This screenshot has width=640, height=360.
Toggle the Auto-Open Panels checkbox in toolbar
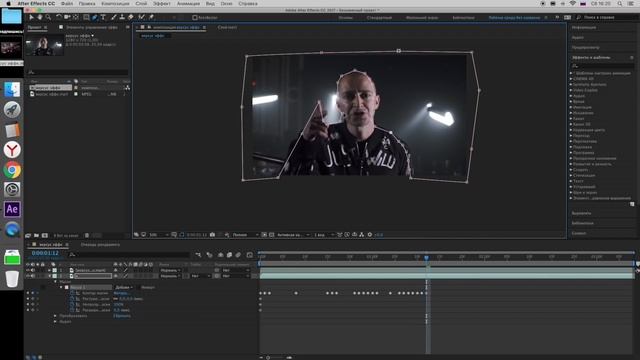(195, 18)
